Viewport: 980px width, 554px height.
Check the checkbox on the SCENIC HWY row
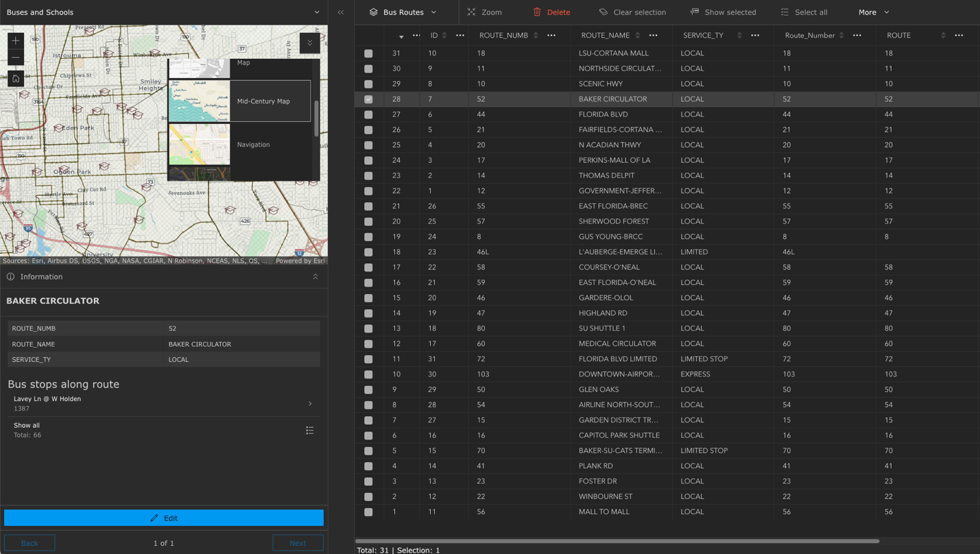point(368,84)
